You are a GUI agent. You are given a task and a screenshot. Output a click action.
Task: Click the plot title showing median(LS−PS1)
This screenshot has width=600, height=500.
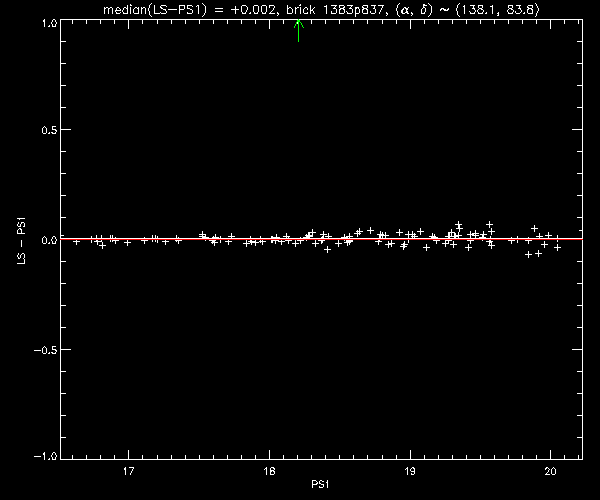pyautogui.click(x=321, y=9)
